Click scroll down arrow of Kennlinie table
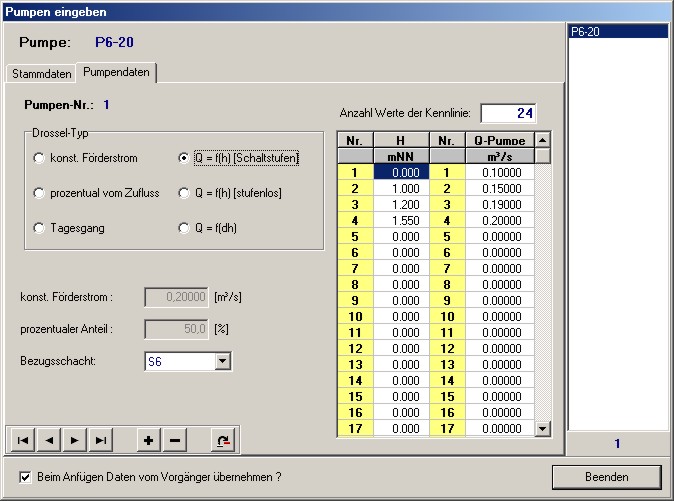Viewport: 674px width, 501px height. pos(543,428)
